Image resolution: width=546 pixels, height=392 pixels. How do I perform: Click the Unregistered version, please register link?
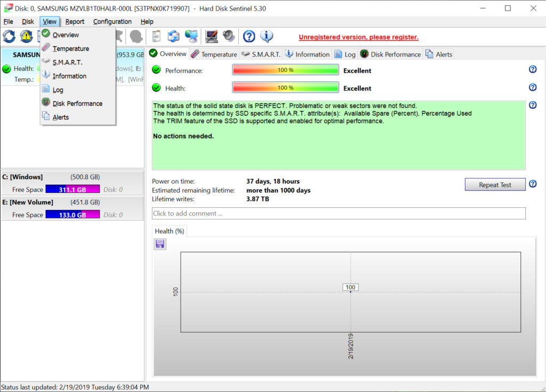(358, 37)
